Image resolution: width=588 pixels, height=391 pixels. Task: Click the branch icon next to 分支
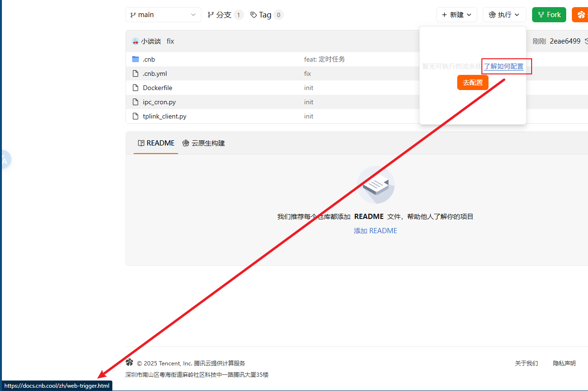210,14
